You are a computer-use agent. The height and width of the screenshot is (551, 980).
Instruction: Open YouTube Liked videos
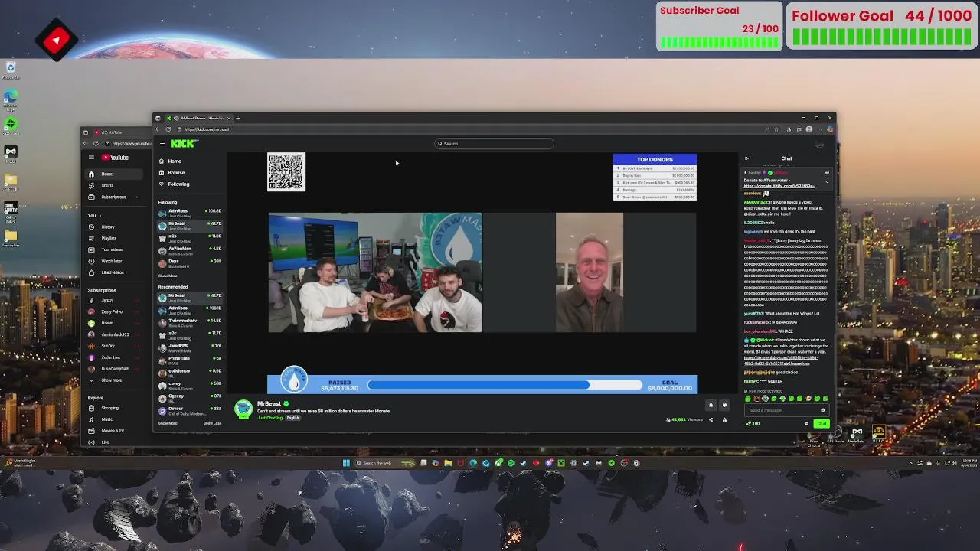point(113,272)
